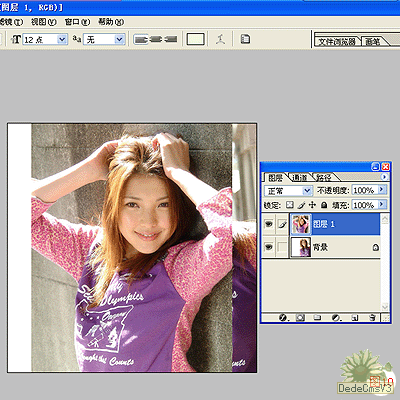Hide the 背景 layer
This screenshot has width=400, height=400.
tap(269, 247)
